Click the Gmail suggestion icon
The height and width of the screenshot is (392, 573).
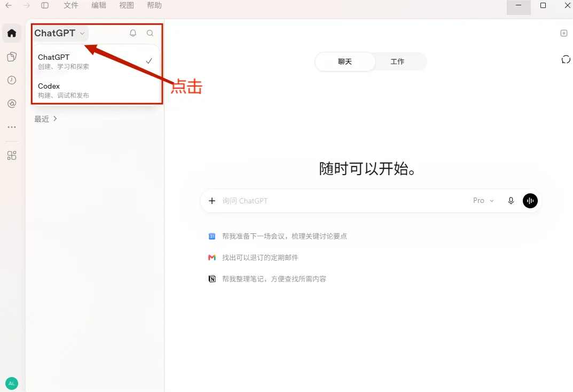[x=212, y=257]
